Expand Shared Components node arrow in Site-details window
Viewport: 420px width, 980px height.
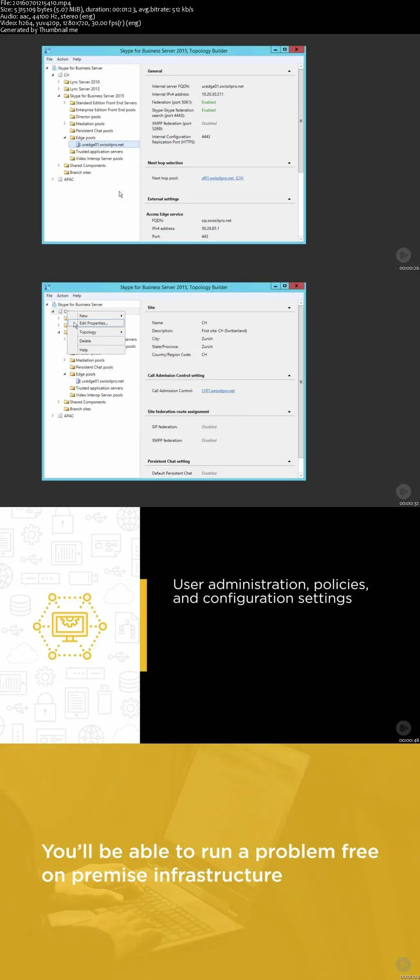(x=59, y=402)
